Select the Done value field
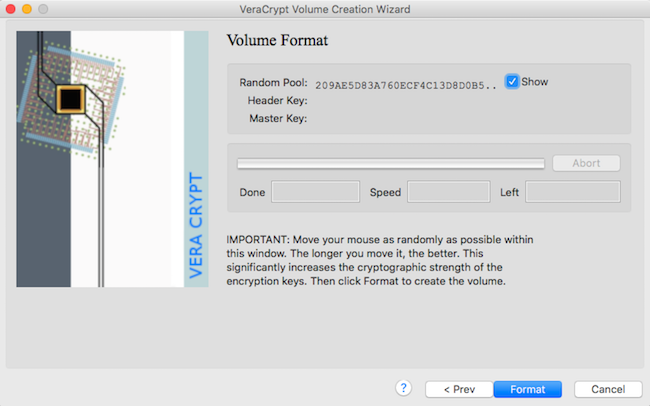This screenshot has height=406, width=650. click(x=315, y=192)
